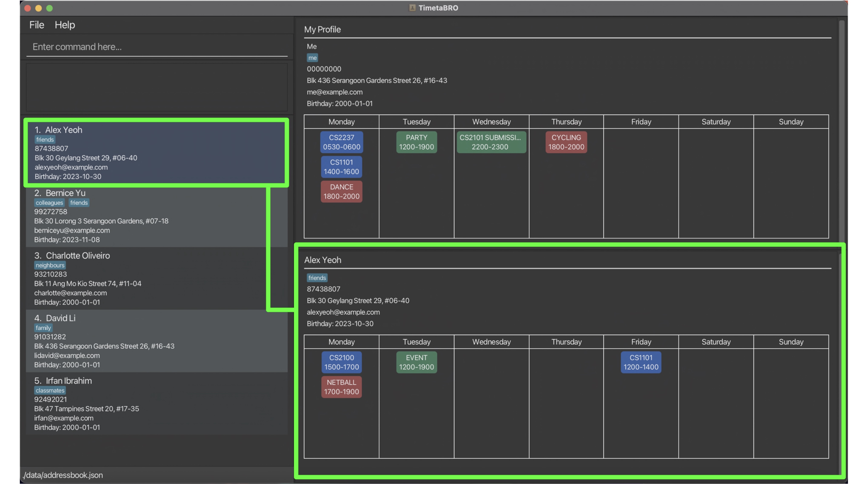The image size is (868, 484).
Task: Click NETBALL 1700-1900 block in Alex's timetable
Action: [341, 387]
